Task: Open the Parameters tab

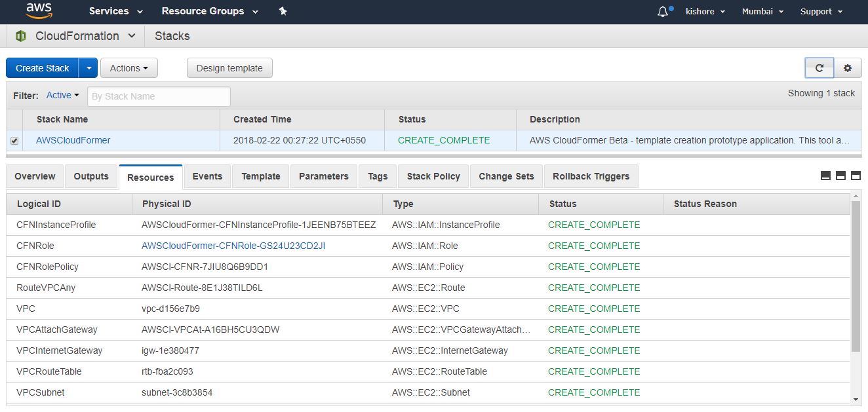Action: point(323,176)
